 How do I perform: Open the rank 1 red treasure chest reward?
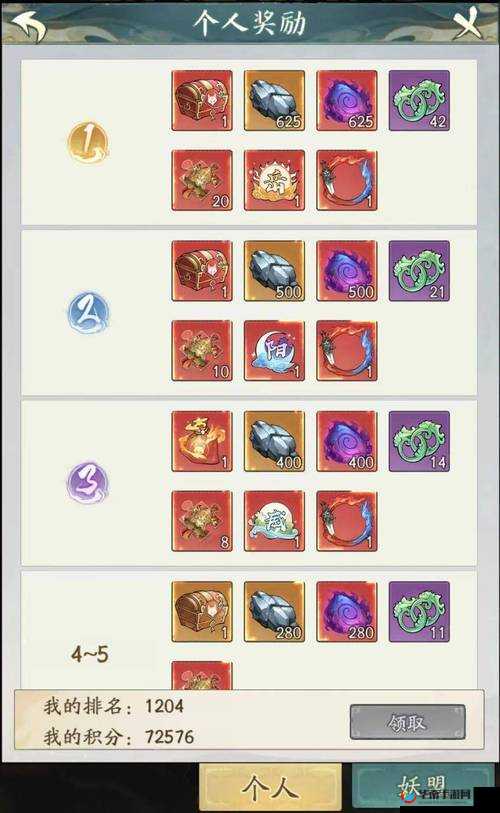click(202, 101)
